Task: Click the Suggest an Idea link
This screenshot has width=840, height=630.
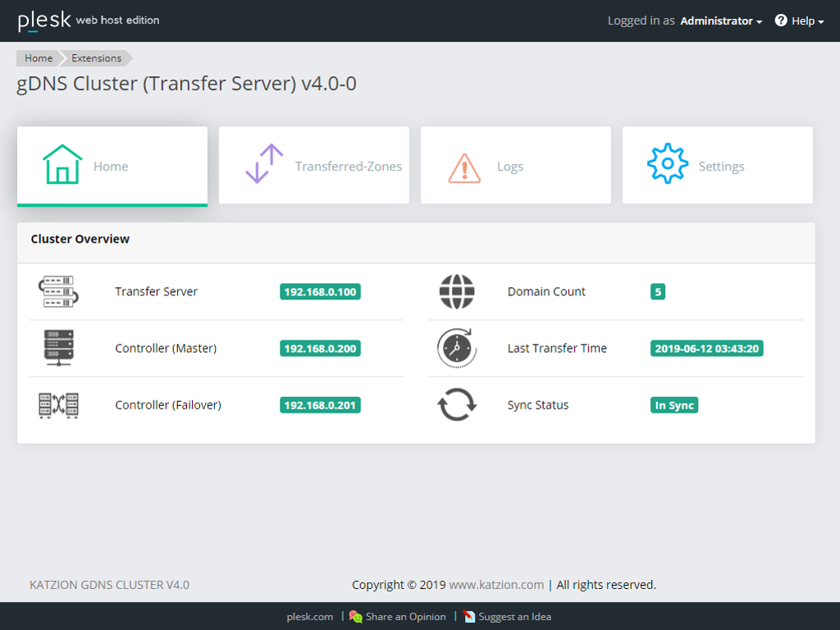Action: click(515, 617)
